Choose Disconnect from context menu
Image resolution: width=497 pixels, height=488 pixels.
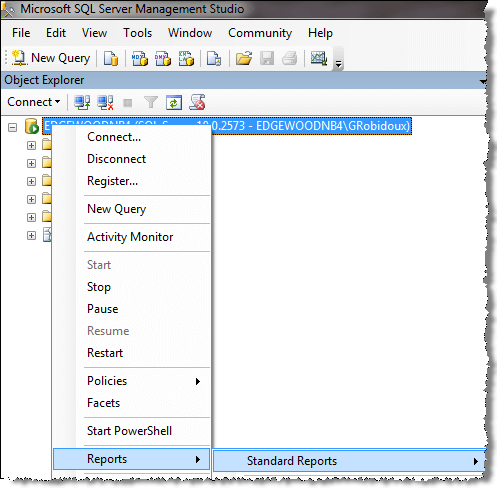pos(131,159)
